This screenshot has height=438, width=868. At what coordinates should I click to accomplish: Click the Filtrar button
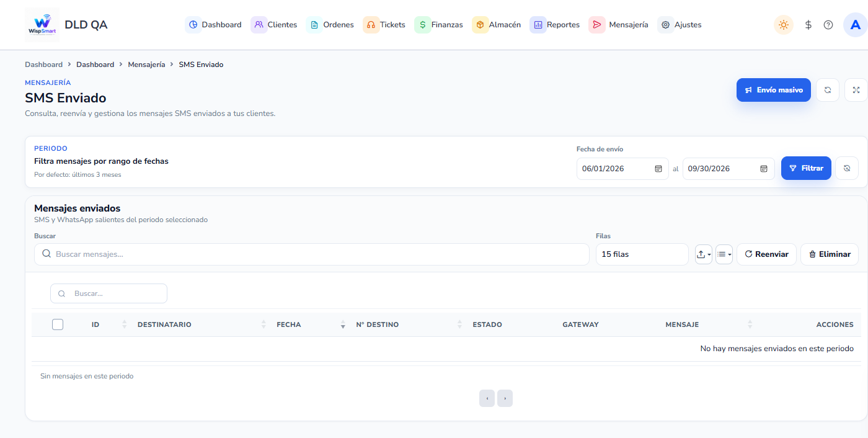click(806, 168)
